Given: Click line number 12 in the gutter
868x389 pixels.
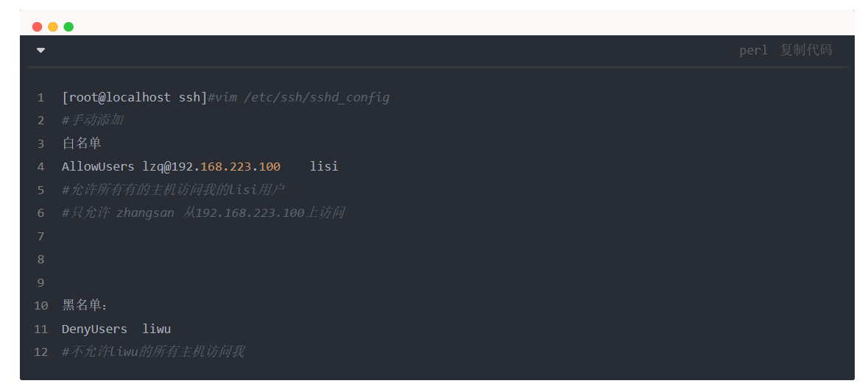Looking at the screenshot, I should point(41,352).
